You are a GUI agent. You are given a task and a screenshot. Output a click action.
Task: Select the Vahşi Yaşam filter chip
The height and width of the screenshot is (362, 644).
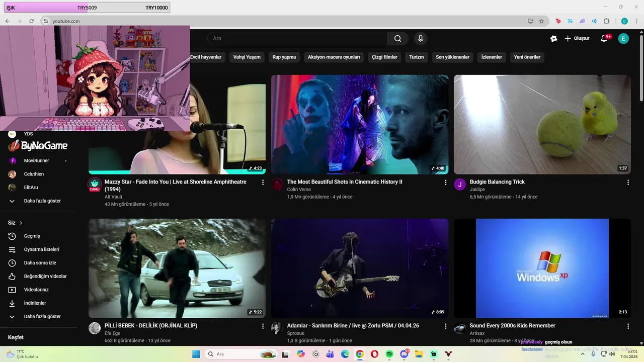pos(247,57)
